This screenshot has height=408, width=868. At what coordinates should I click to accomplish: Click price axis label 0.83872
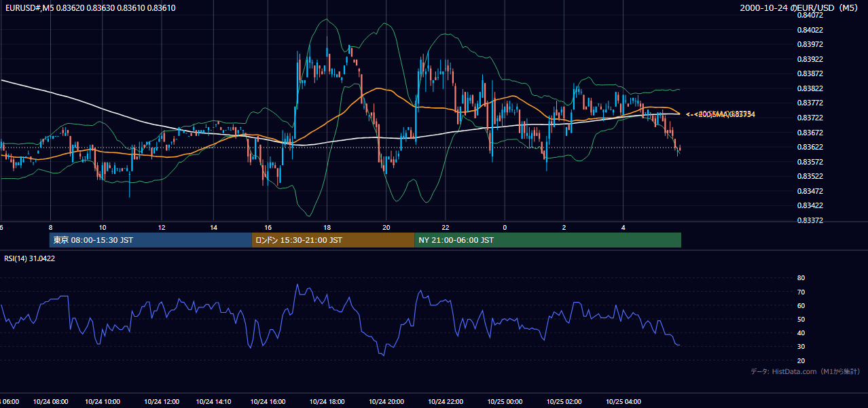click(x=810, y=73)
